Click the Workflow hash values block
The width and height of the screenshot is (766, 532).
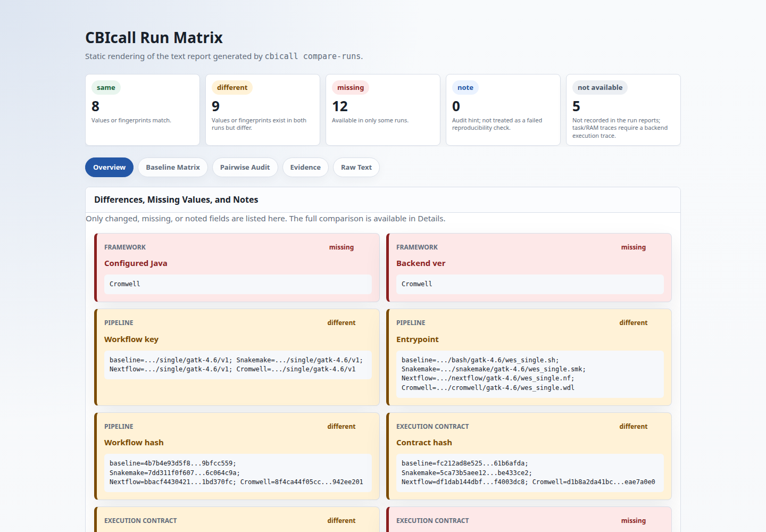pyautogui.click(x=238, y=472)
